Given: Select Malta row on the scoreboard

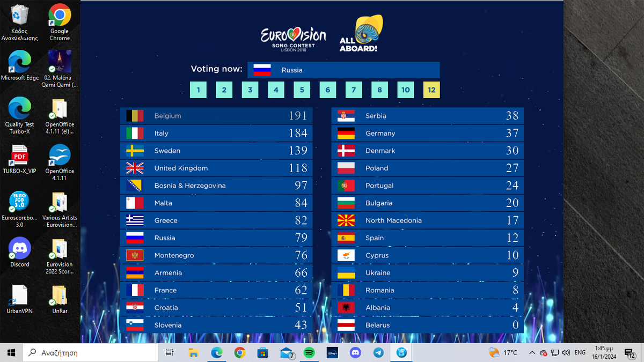Looking at the screenshot, I should coord(216,203).
